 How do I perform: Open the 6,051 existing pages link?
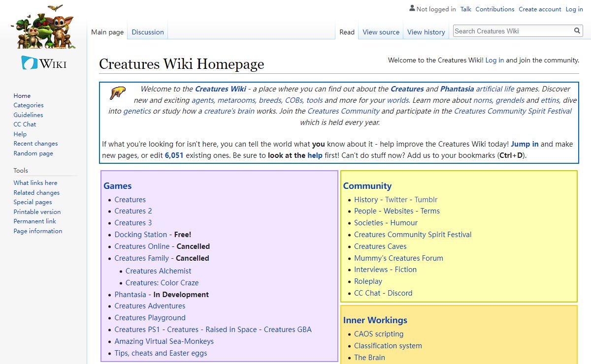[x=174, y=155]
